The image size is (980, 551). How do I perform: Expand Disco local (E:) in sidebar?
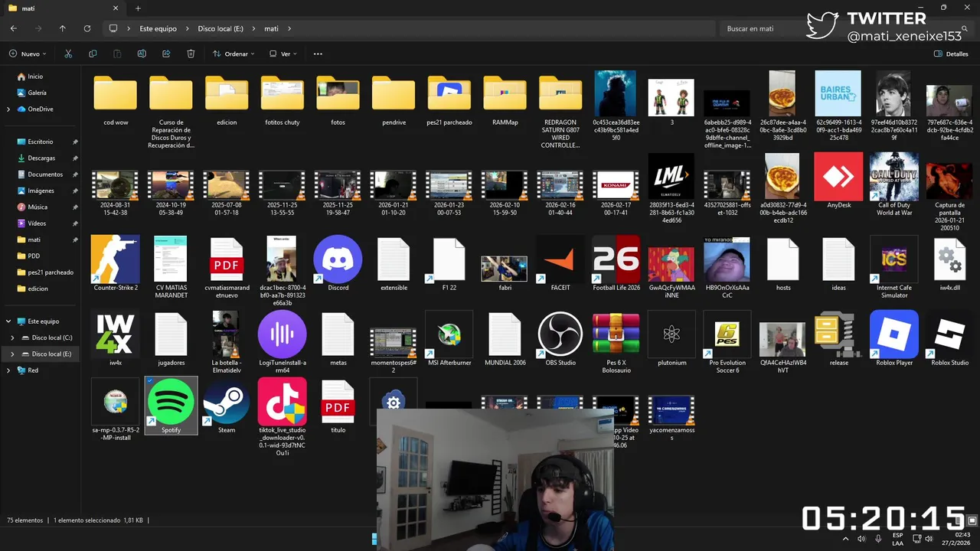click(12, 354)
